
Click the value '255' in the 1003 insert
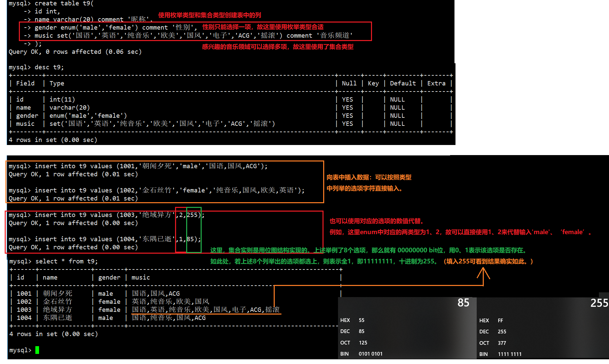coord(192,215)
